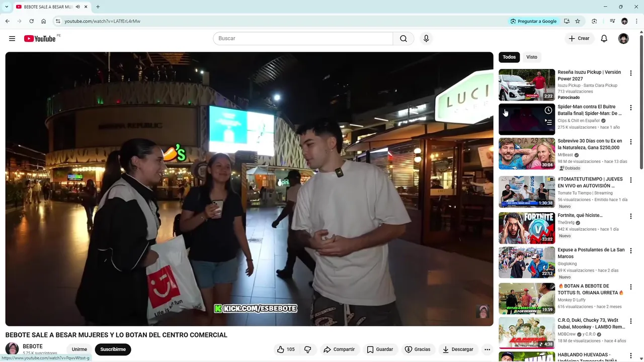Open options for Expuse a Postulantes video

tap(630, 250)
